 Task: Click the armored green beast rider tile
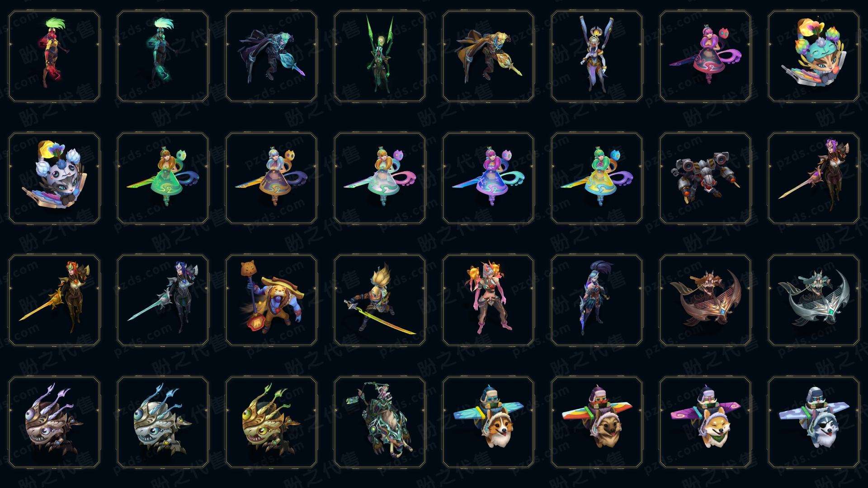380,422
